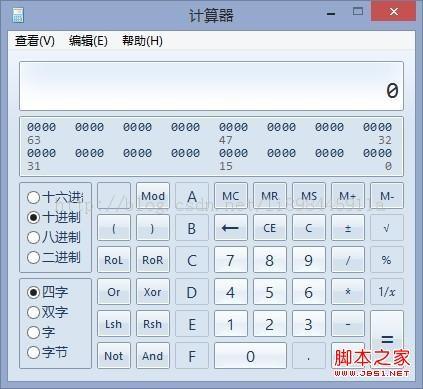
Task: Click the backspace arrow key
Action: [231, 228]
